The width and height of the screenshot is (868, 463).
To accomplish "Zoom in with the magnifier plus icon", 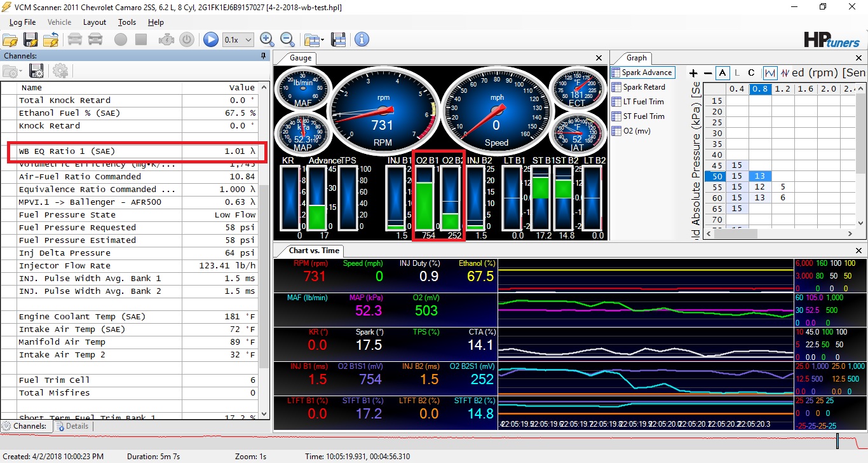I will [x=267, y=39].
